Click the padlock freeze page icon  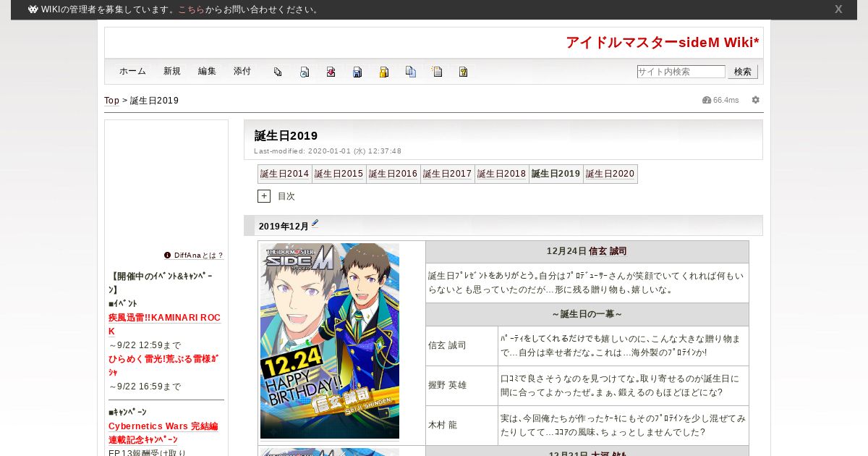pyautogui.click(x=384, y=72)
